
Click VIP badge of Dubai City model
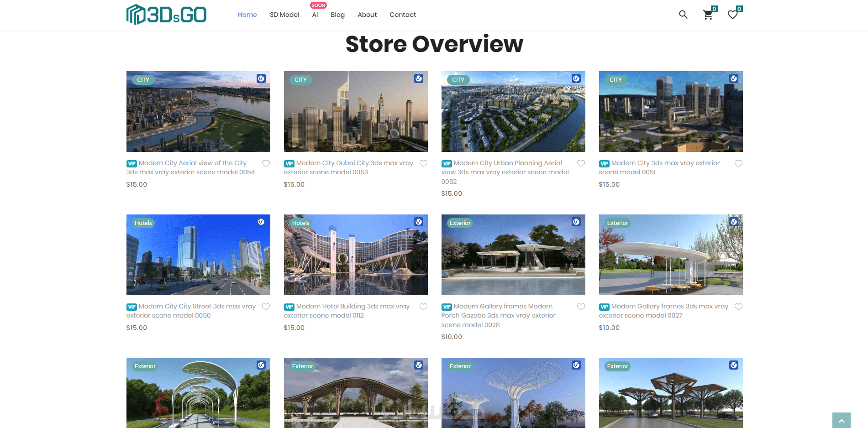(x=289, y=164)
